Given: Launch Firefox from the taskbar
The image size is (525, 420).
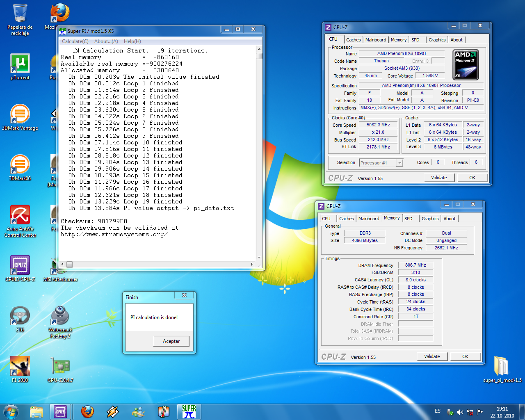Looking at the screenshot, I should click(87, 411).
